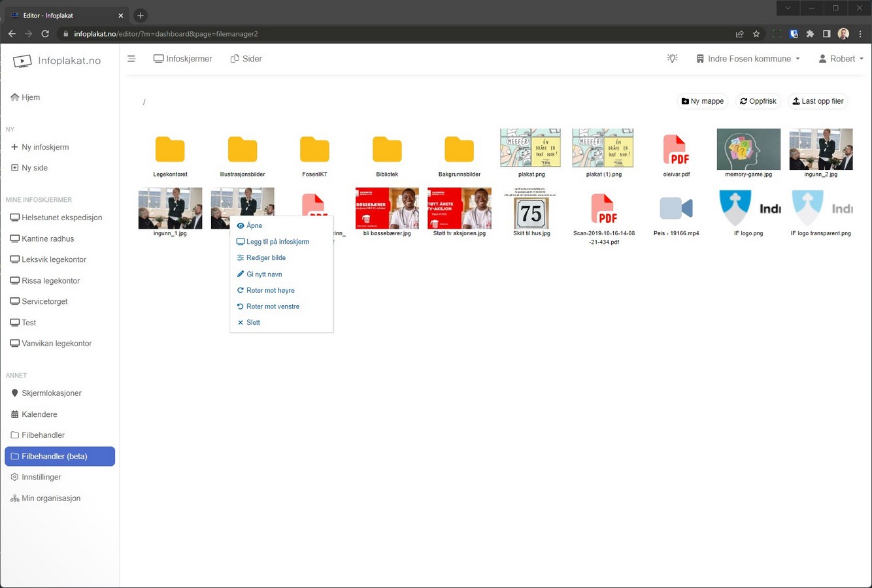
Task: Open the Legekontoret folder
Action: 170,150
